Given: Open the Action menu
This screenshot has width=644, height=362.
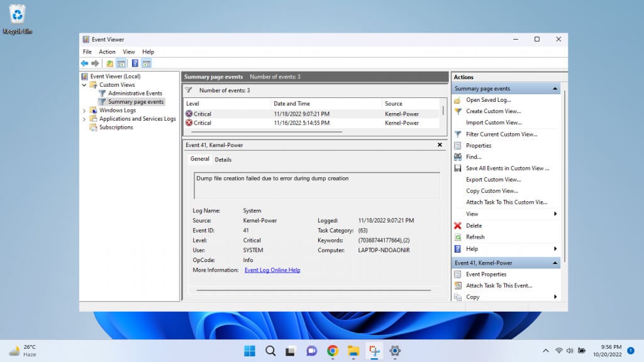Looking at the screenshot, I should click(x=107, y=52).
